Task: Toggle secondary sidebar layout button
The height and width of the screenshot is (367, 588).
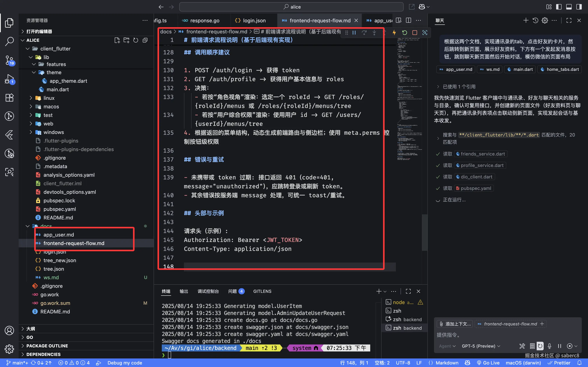Action: coord(579,7)
